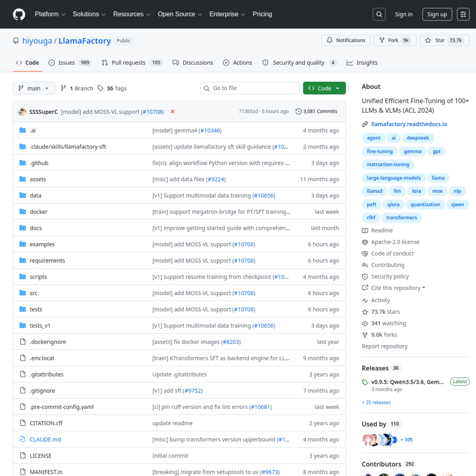Open Pricing in the top navigation
This screenshot has height=476, width=476.
pos(262,14)
